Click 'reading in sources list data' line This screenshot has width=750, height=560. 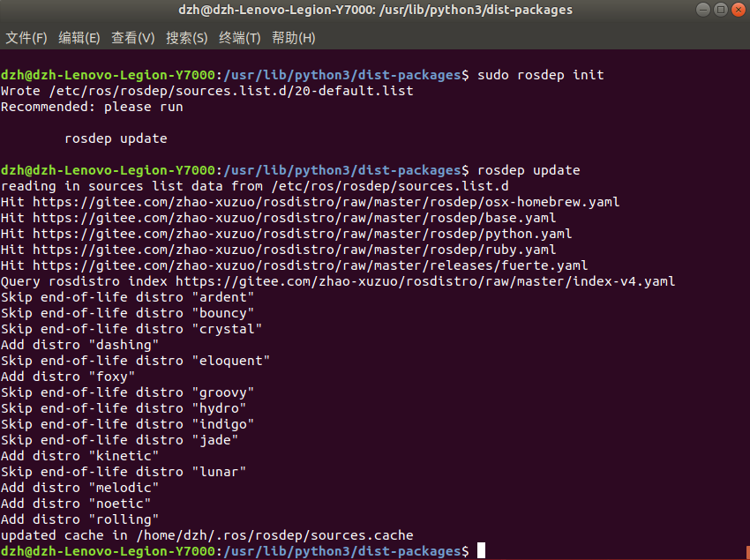(255, 185)
